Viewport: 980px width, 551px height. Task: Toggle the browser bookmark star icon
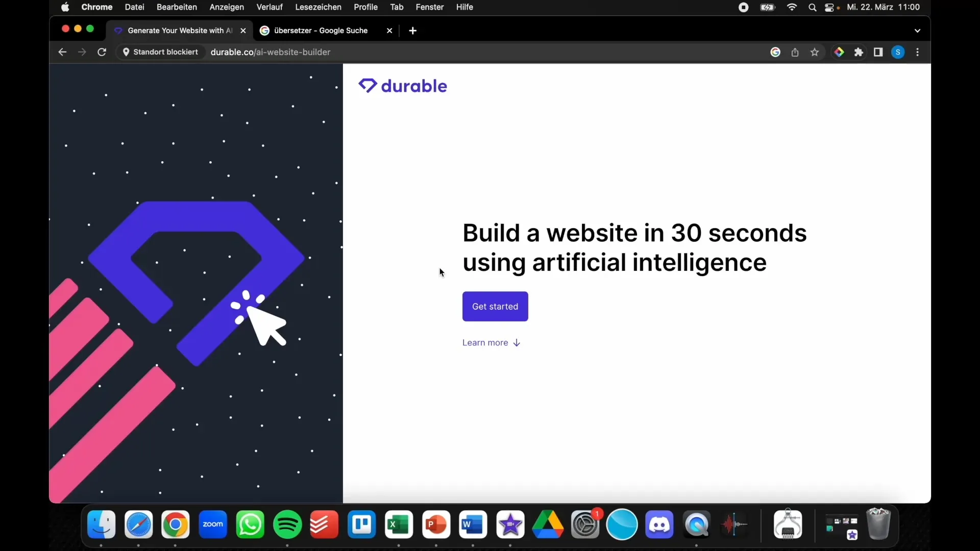(x=815, y=52)
